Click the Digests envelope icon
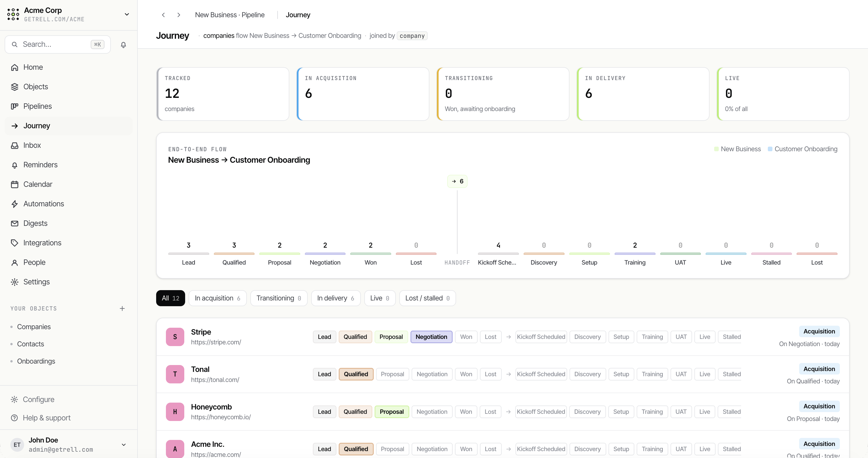The height and width of the screenshot is (458, 868). pos(14,224)
